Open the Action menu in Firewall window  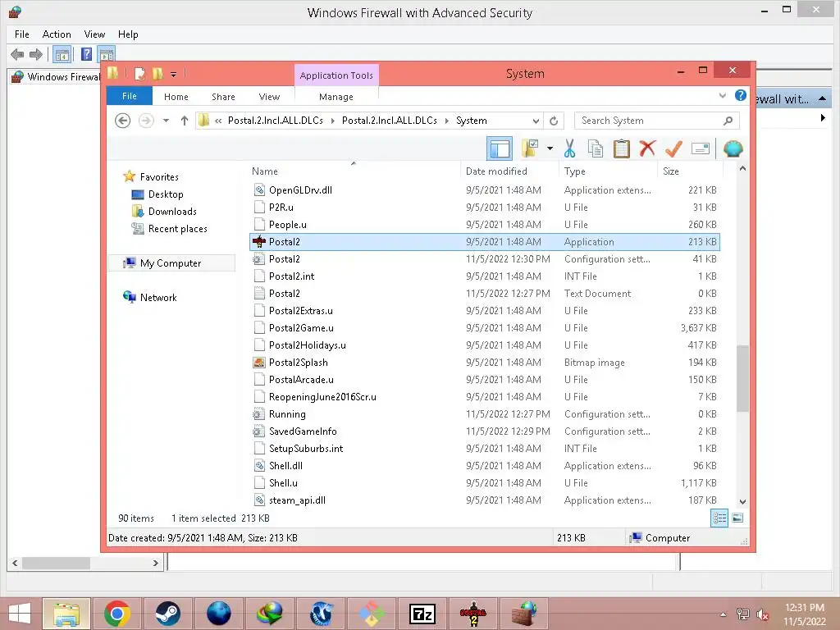pyautogui.click(x=57, y=34)
